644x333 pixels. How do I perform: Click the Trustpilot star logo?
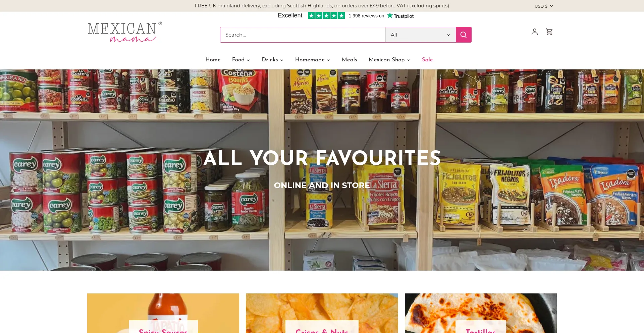400,16
